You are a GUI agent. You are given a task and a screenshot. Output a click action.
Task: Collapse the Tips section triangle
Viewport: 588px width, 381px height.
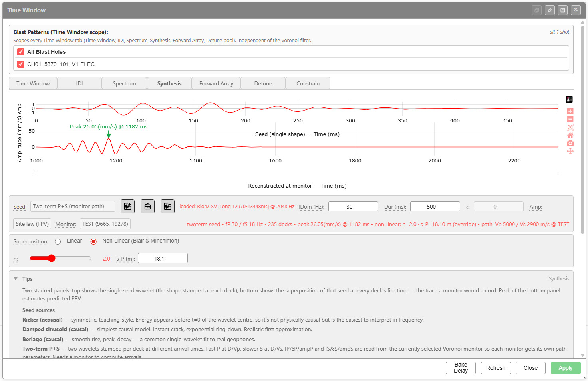click(x=16, y=279)
